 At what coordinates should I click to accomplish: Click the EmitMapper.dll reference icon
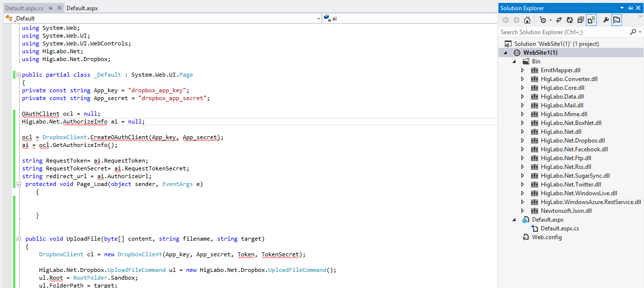(534, 70)
